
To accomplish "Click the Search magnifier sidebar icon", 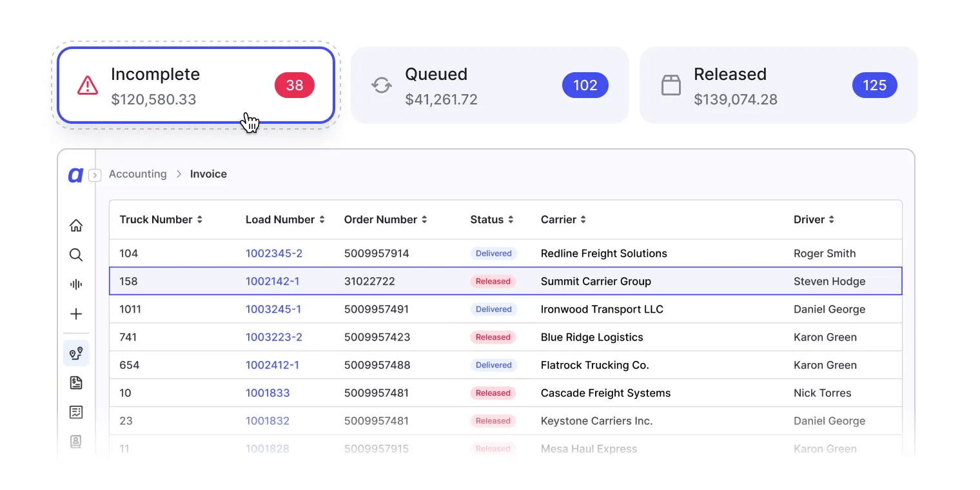I will tap(76, 255).
